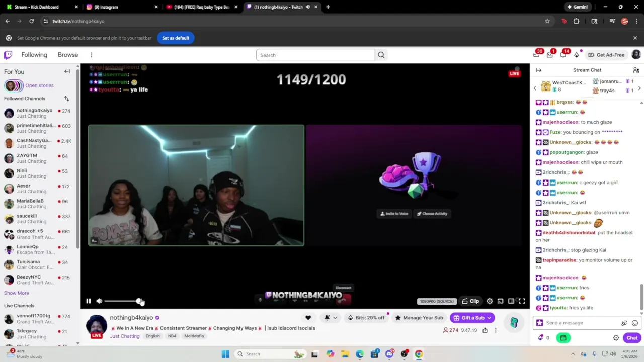
Task: Bookmark this page with star icon
Action: (547, 21)
